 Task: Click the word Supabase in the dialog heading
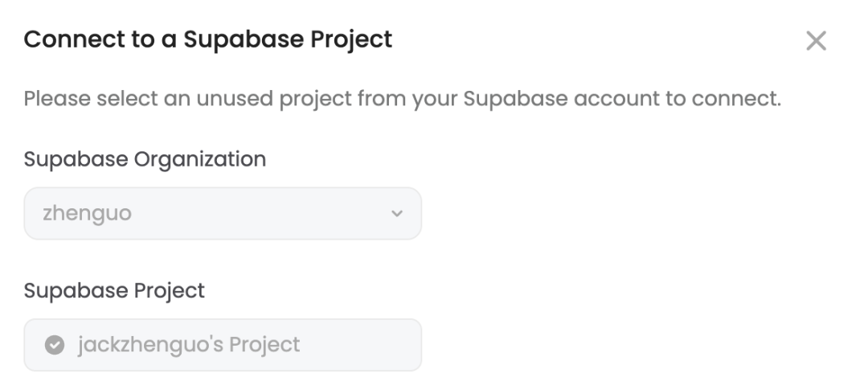pyautogui.click(x=244, y=40)
